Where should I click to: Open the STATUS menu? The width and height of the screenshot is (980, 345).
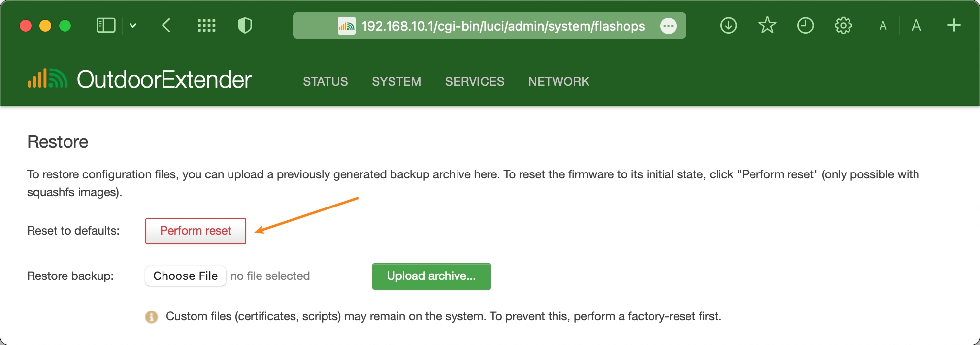tap(325, 81)
